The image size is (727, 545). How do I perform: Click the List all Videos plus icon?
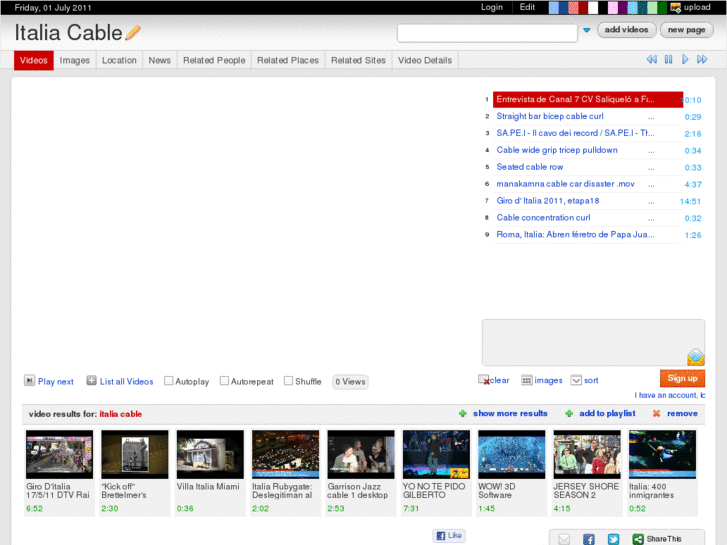click(x=91, y=381)
